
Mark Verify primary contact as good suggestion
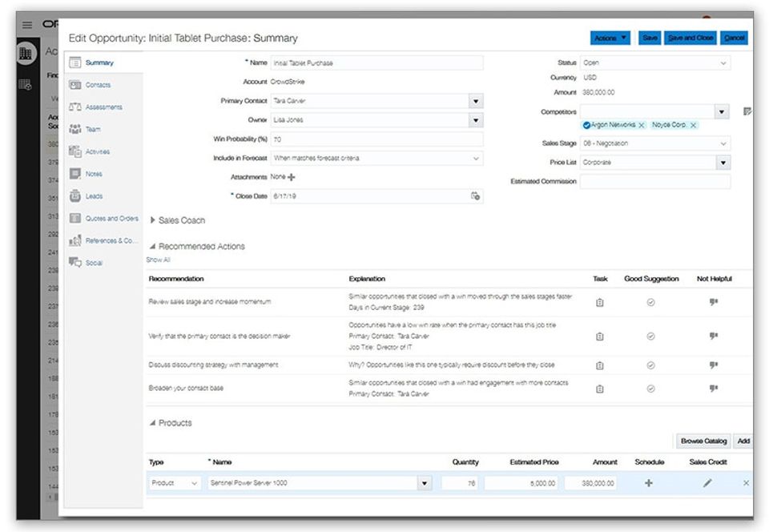pyautogui.click(x=650, y=337)
